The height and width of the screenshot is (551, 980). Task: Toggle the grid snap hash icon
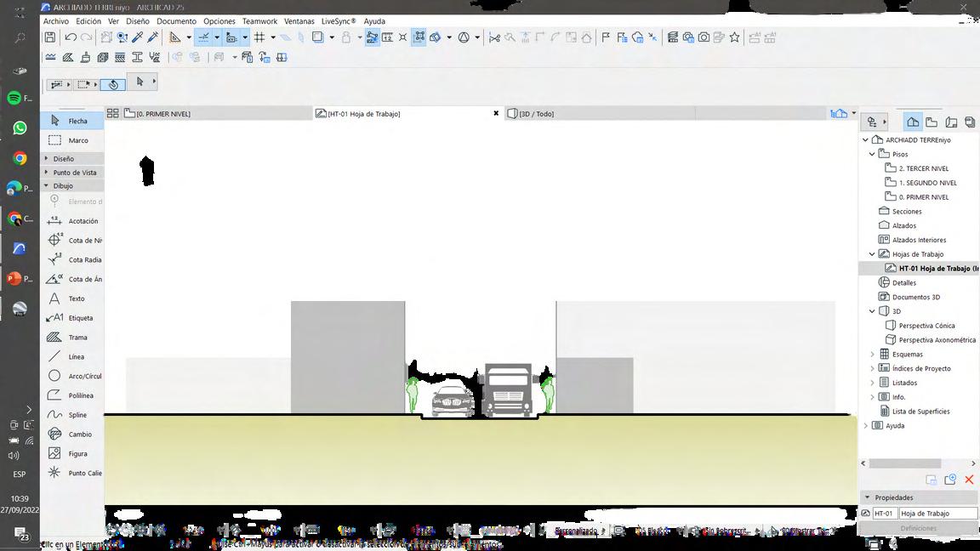point(259,37)
